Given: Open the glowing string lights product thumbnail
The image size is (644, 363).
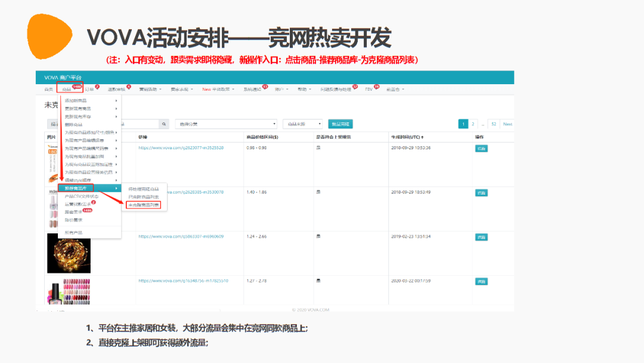Looking at the screenshot, I should point(69,253).
